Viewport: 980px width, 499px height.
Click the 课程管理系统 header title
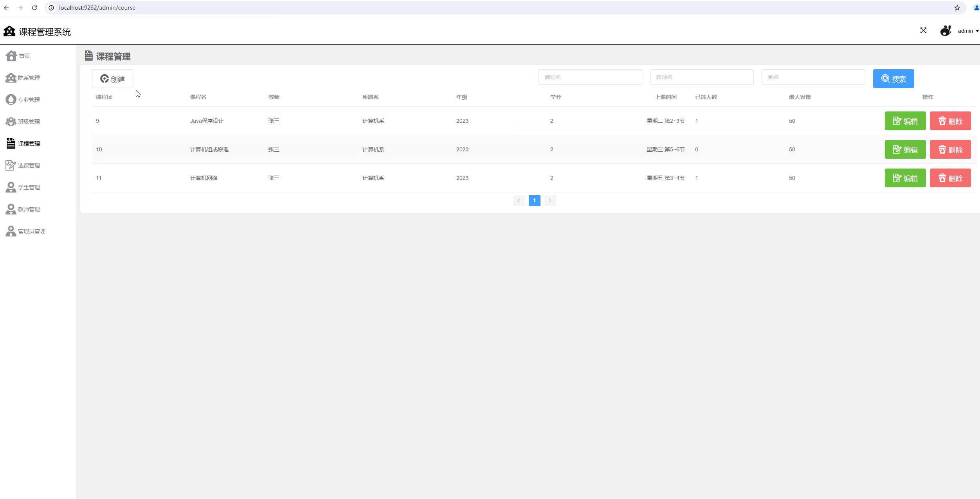pos(45,32)
